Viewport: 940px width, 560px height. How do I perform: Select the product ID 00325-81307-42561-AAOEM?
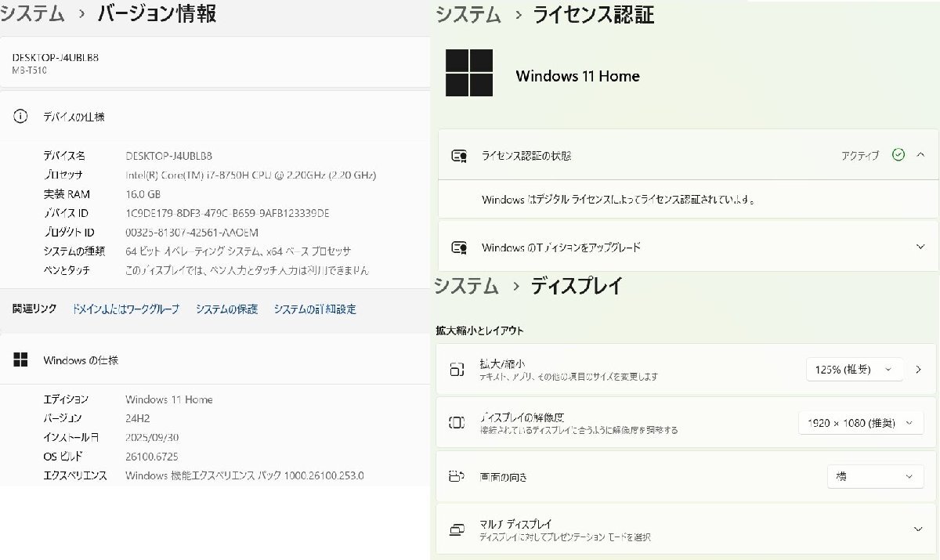coord(192,233)
